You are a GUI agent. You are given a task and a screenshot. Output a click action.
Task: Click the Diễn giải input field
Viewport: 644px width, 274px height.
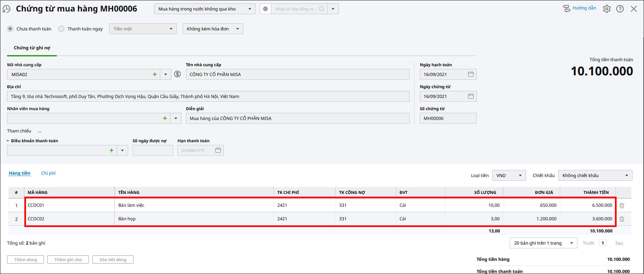(297, 118)
